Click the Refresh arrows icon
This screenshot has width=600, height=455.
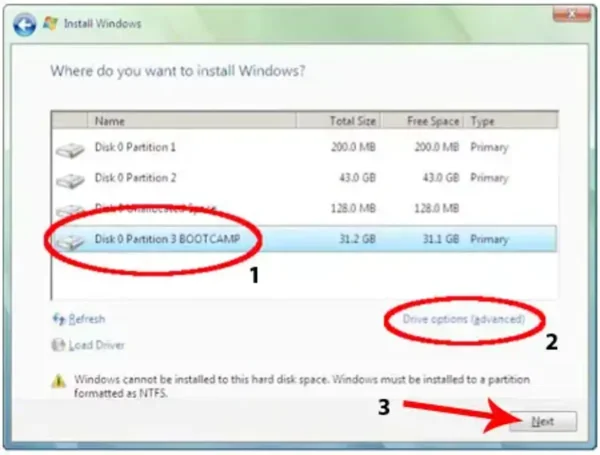(x=59, y=319)
